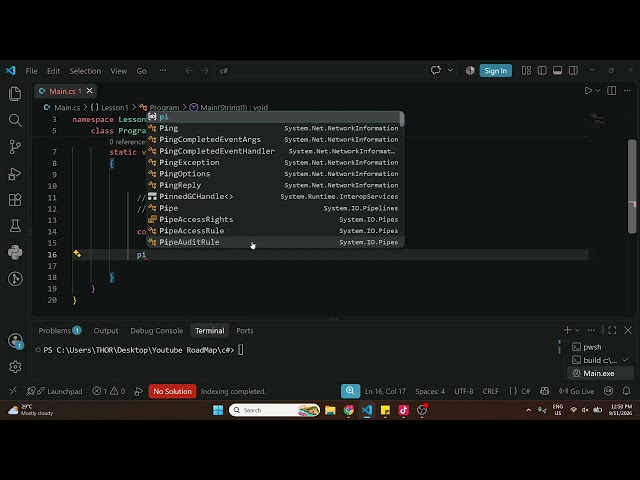Open the Source Control view
Image resolution: width=640 pixels, height=480 pixels.
(15, 147)
